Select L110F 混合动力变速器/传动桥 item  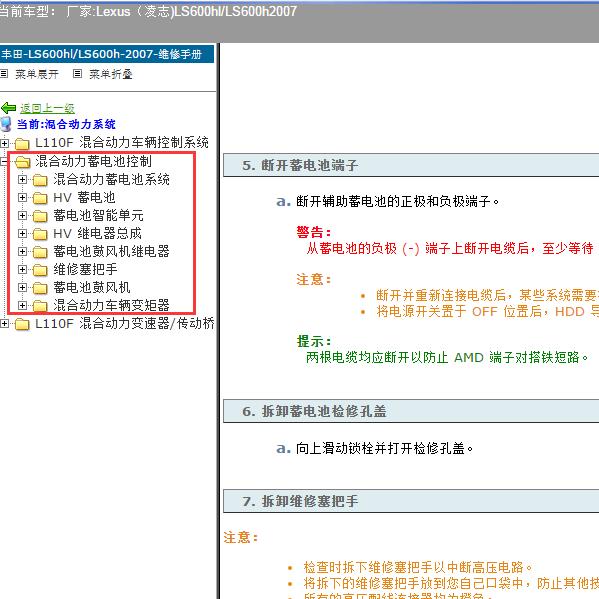[125, 323]
